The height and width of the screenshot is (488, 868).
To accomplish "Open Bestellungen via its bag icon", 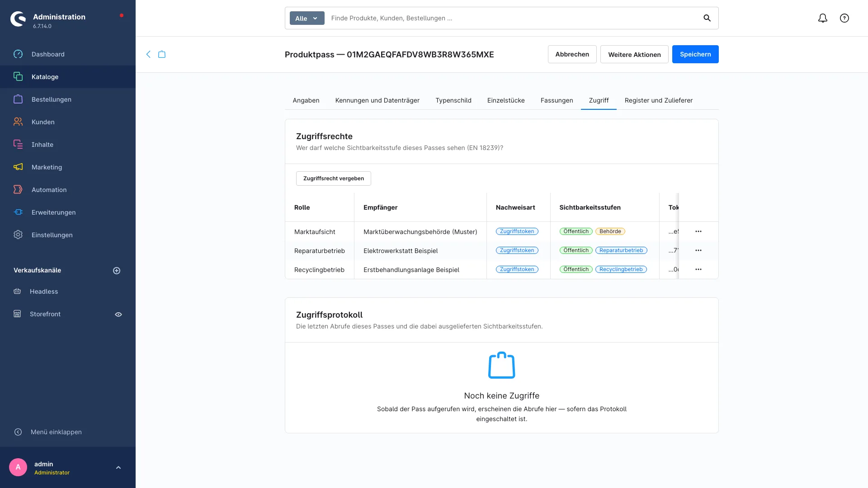I will point(18,99).
